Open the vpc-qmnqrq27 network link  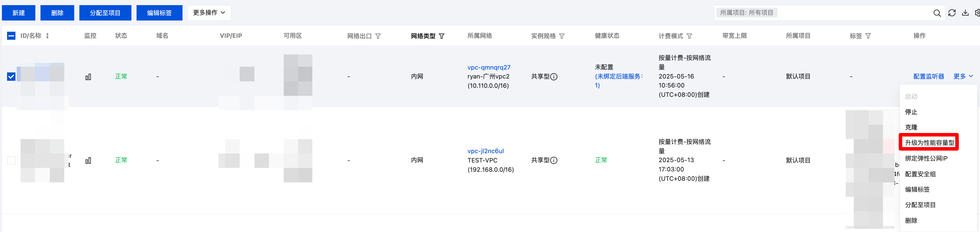[x=489, y=67]
